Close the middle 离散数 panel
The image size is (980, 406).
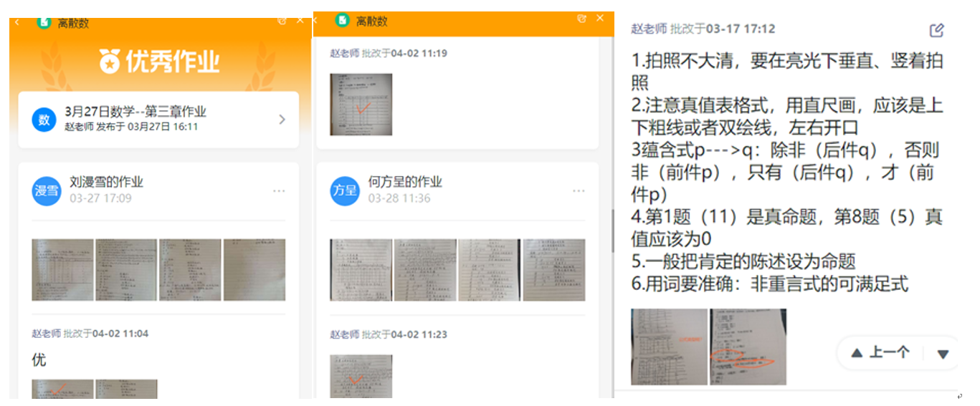click(601, 19)
